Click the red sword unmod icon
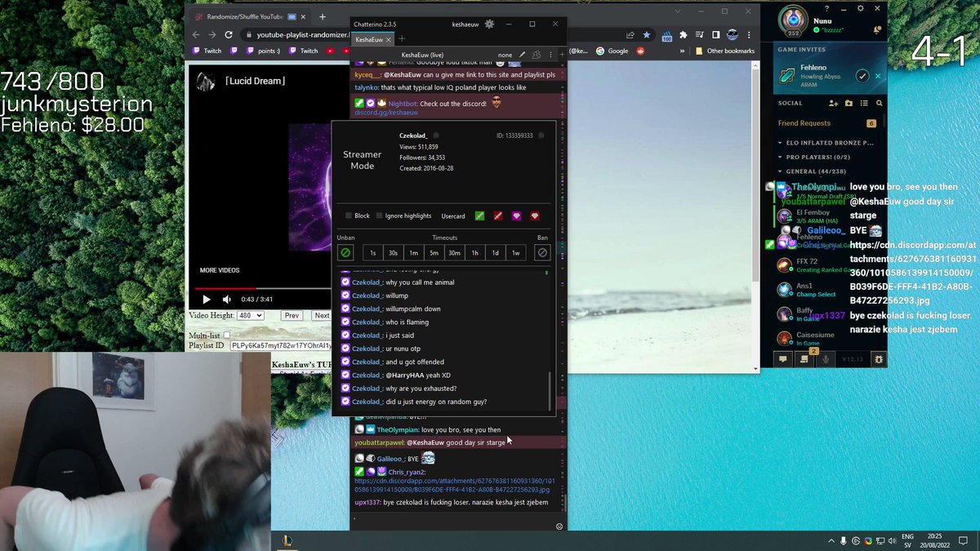This screenshot has width=980, height=551. (497, 216)
